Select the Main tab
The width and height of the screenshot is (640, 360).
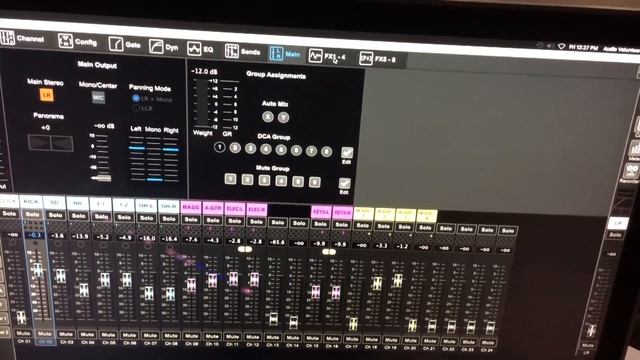click(x=285, y=53)
